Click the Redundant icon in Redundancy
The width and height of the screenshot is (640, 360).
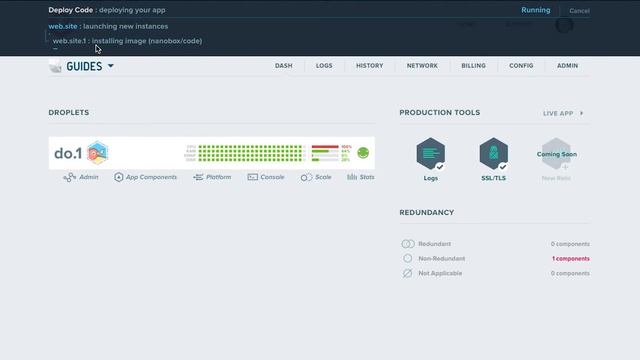click(408, 244)
